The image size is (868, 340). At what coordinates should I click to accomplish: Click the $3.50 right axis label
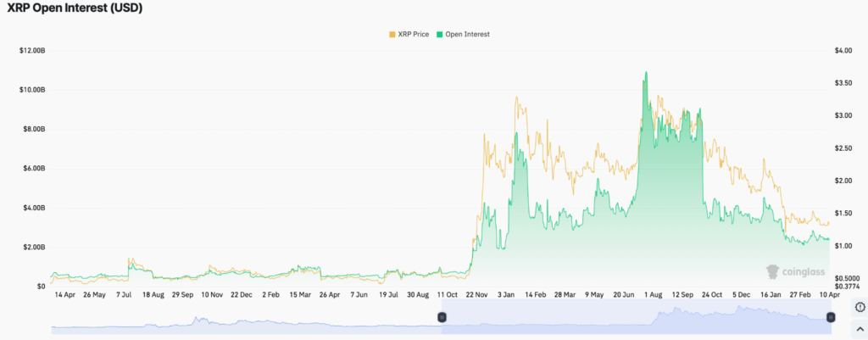coord(843,83)
